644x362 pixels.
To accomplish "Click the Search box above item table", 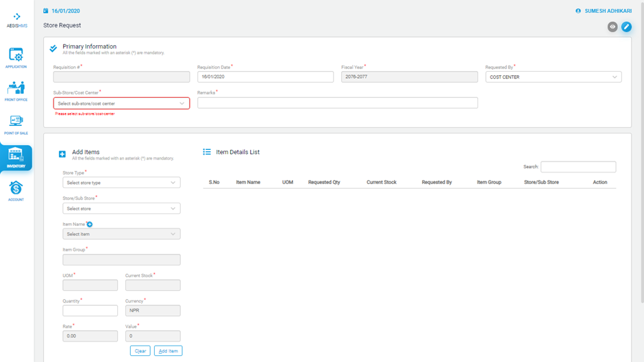I will tap(578, 167).
